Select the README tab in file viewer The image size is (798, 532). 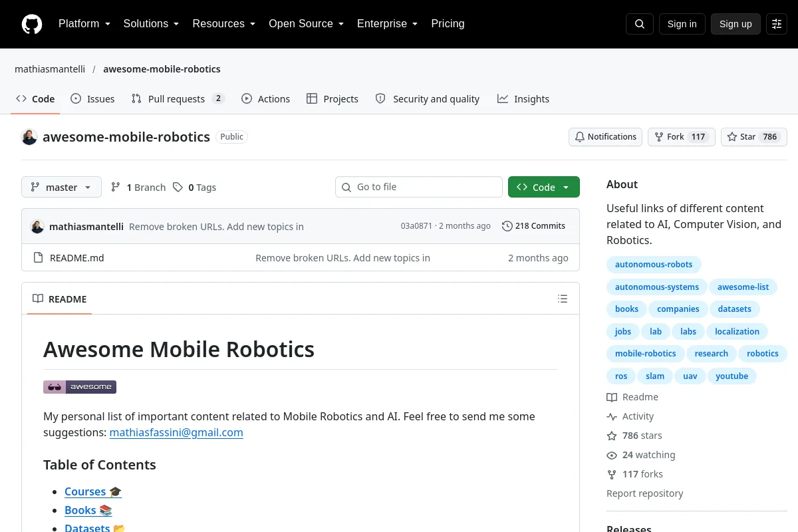point(60,299)
